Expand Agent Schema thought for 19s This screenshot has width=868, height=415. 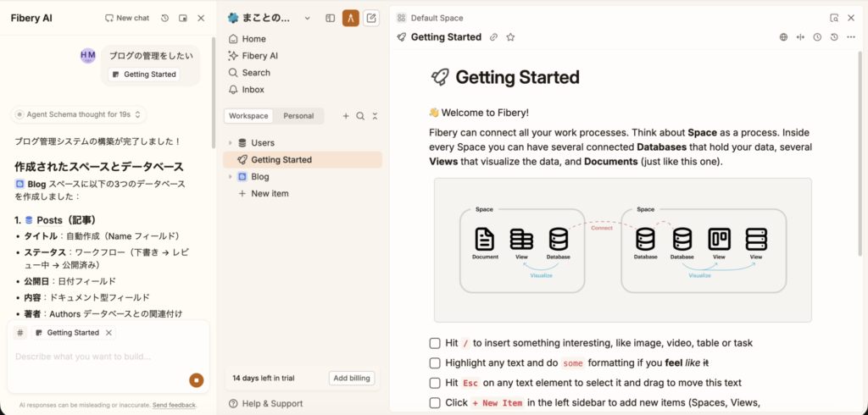click(79, 114)
